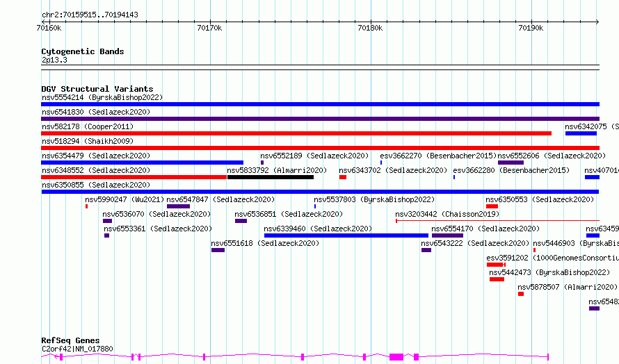
Task: Select the nsv5442473 ByrskaBishop2022 red bar
Action: (497, 279)
